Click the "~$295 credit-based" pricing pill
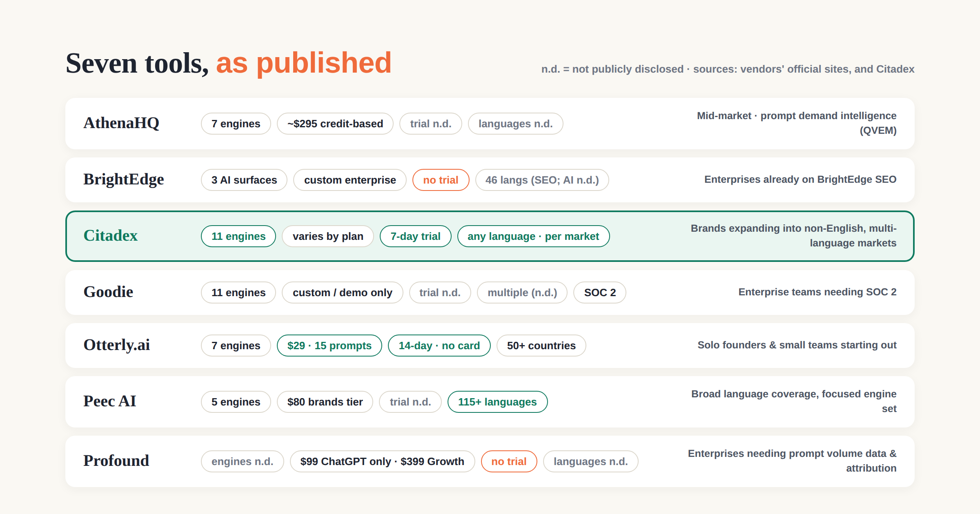This screenshot has height=514, width=980. 335,124
